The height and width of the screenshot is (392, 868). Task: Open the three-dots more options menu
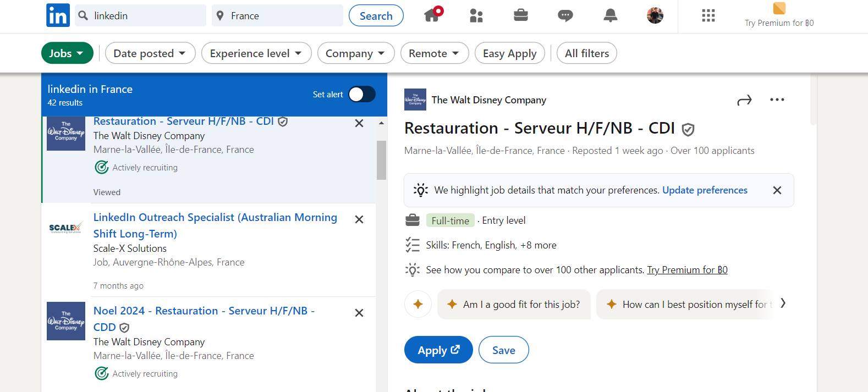777,100
